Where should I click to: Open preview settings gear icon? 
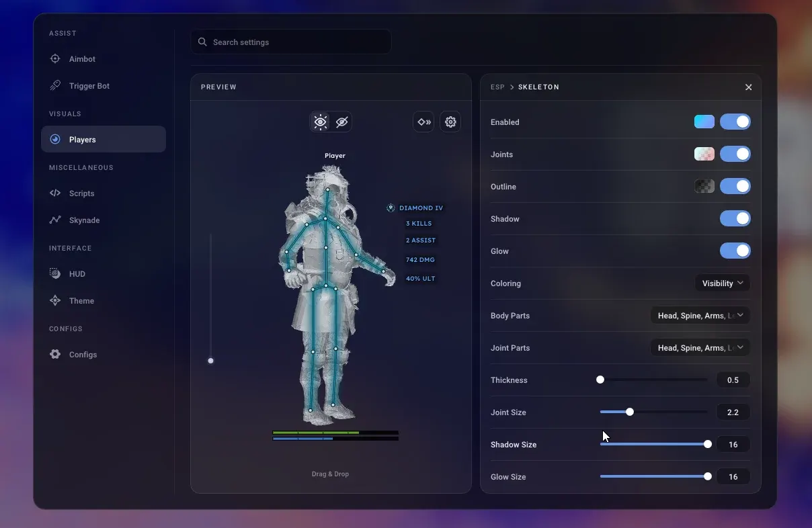pos(450,122)
